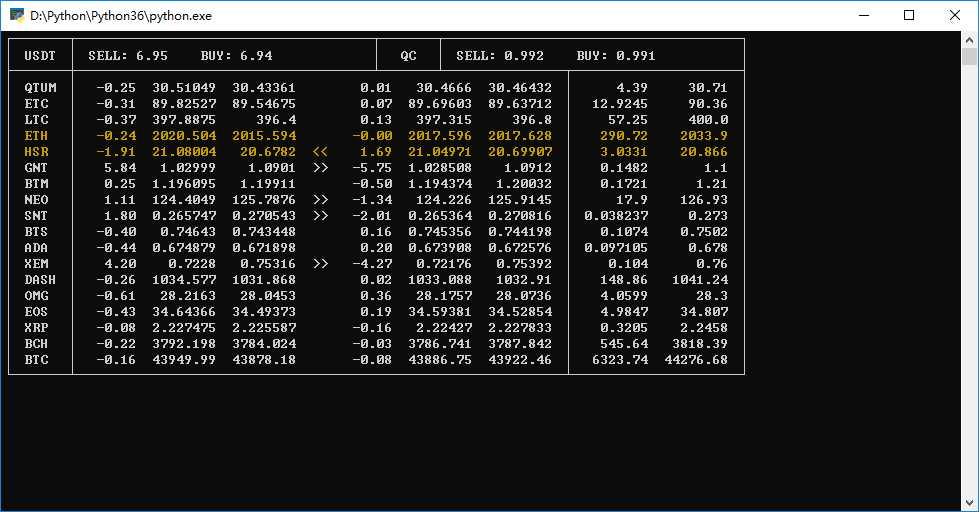Click the BTM row label

tap(36, 184)
